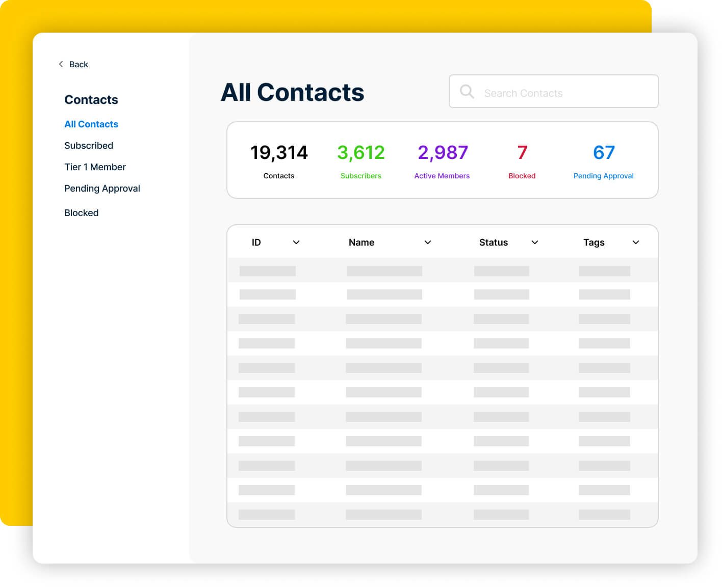Screen dimensions: 722x588
Task: Click the Name column header label
Action: pos(362,243)
